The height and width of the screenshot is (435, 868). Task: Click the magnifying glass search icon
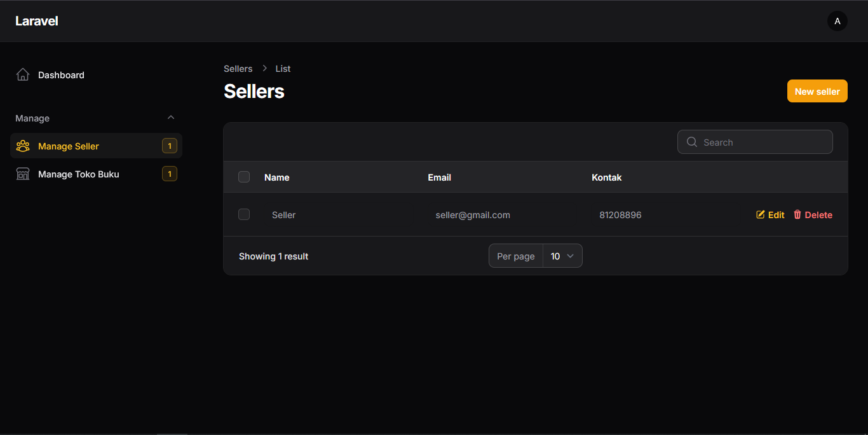[692, 142]
